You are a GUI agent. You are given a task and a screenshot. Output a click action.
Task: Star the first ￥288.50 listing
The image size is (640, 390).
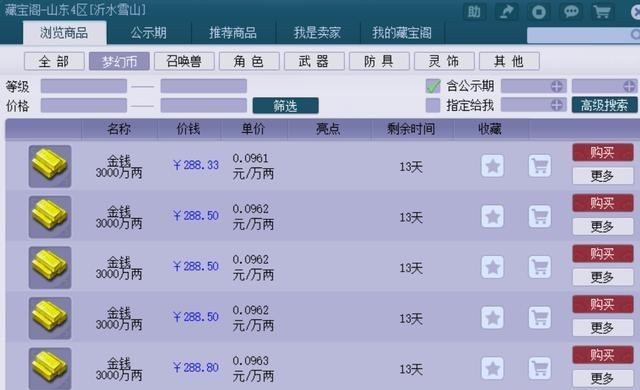493,217
